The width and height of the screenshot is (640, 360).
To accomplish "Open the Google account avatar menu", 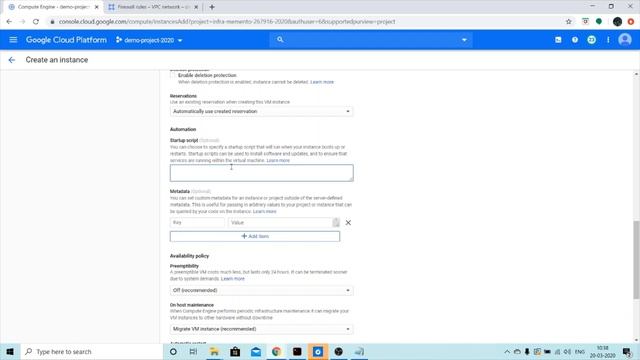I will coord(625,40).
